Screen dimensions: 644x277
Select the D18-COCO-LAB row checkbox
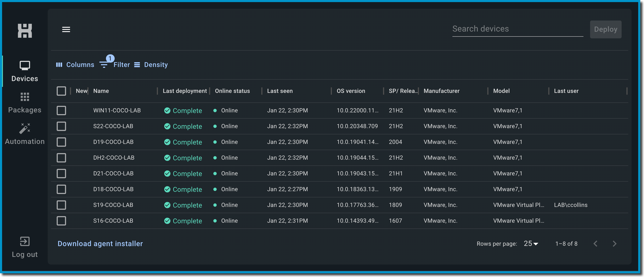(61, 189)
